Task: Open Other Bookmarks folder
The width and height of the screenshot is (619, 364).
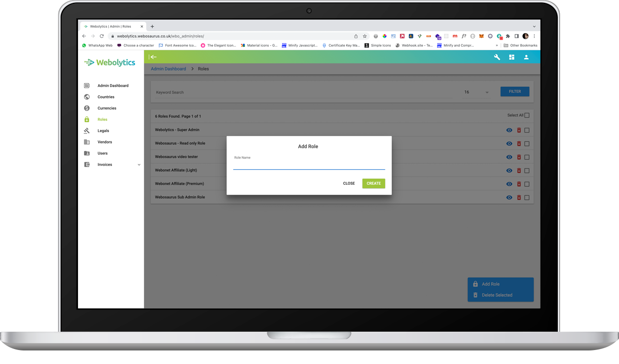Action: click(520, 45)
